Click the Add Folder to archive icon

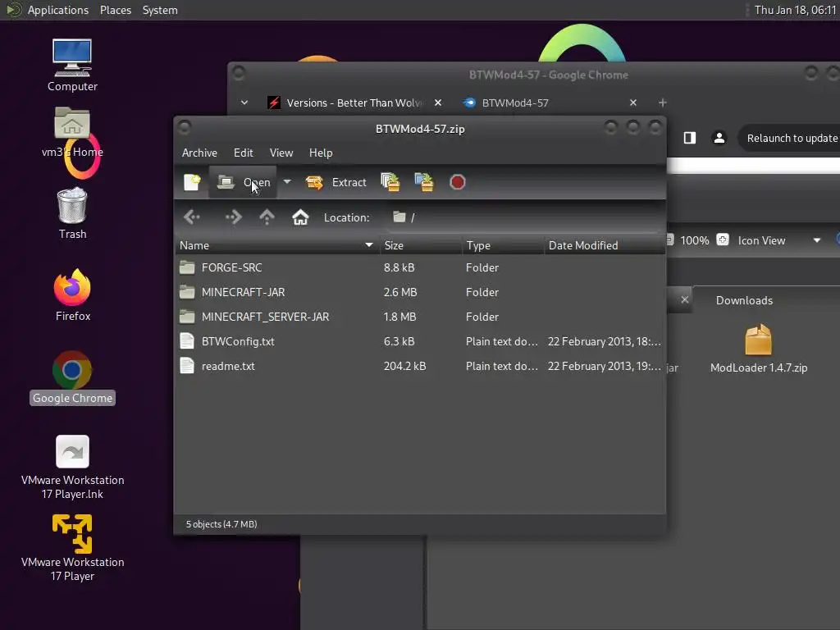pyautogui.click(x=424, y=182)
